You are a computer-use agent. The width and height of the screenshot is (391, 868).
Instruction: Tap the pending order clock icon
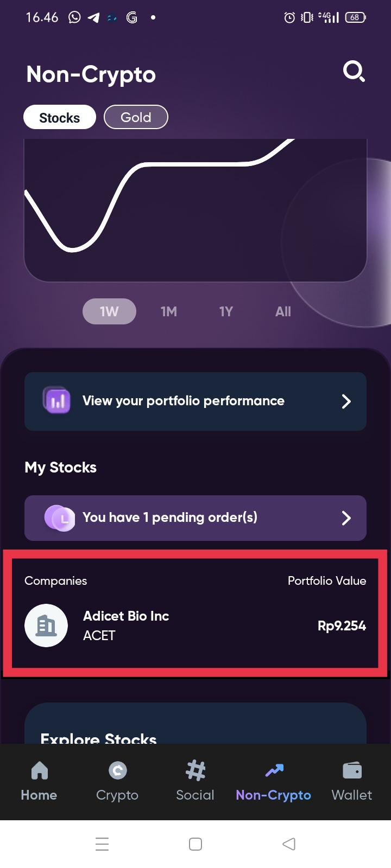tap(60, 518)
